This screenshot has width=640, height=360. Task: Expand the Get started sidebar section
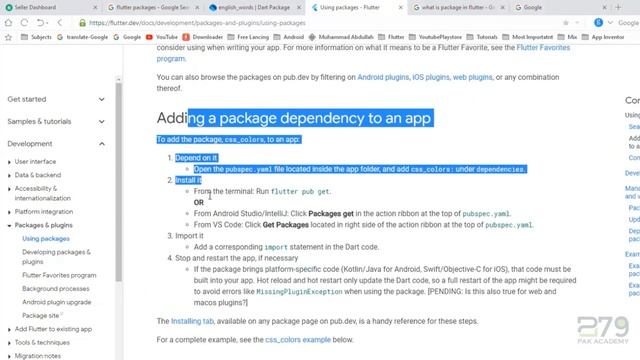(56, 99)
